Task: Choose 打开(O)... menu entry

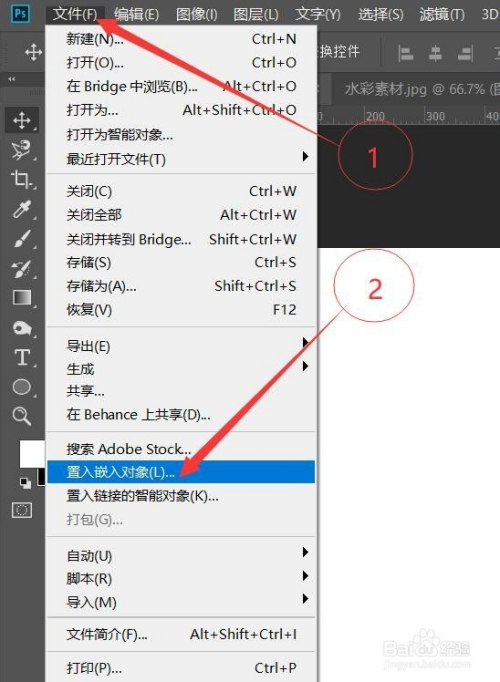Action: pyautogui.click(x=181, y=63)
